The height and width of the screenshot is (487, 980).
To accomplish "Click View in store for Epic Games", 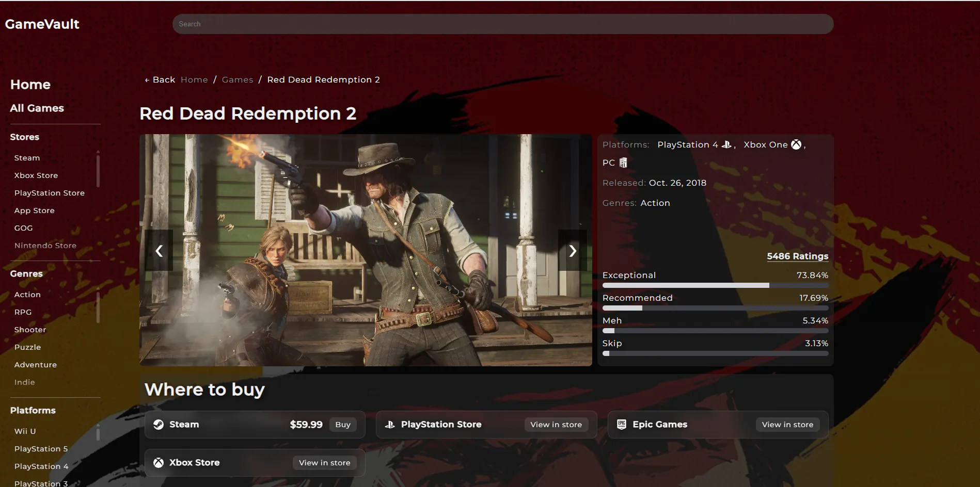I will [x=787, y=425].
